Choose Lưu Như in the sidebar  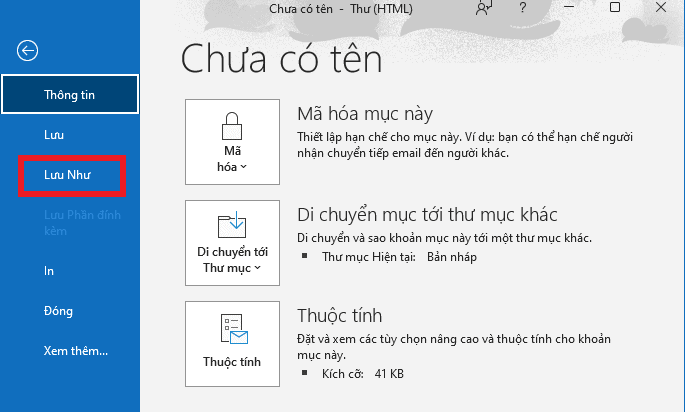pyautogui.click(x=67, y=175)
